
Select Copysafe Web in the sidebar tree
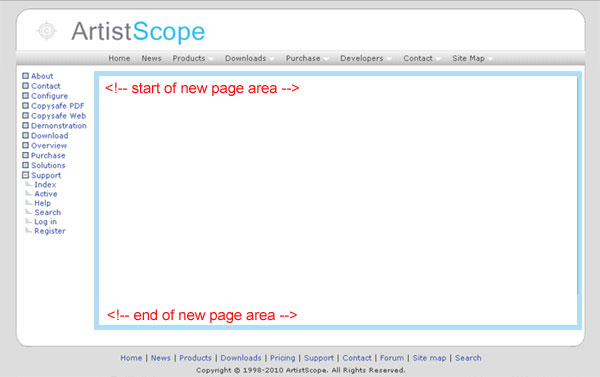click(x=58, y=116)
